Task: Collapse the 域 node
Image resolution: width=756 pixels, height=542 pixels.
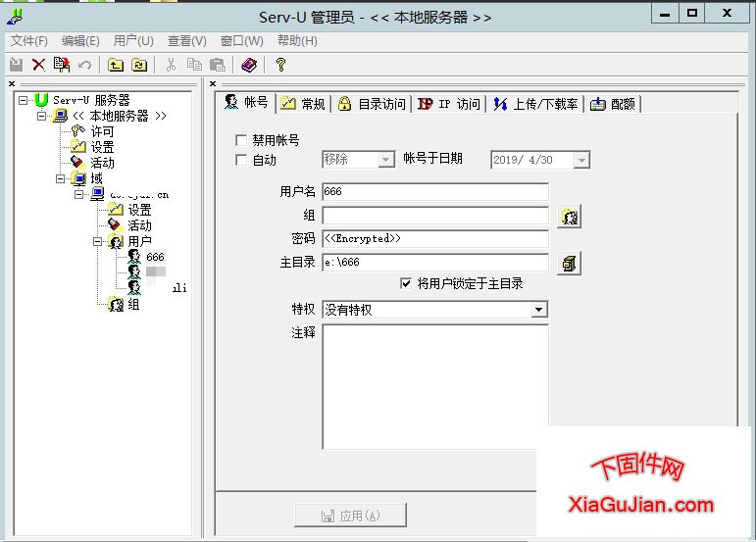Action: point(60,178)
